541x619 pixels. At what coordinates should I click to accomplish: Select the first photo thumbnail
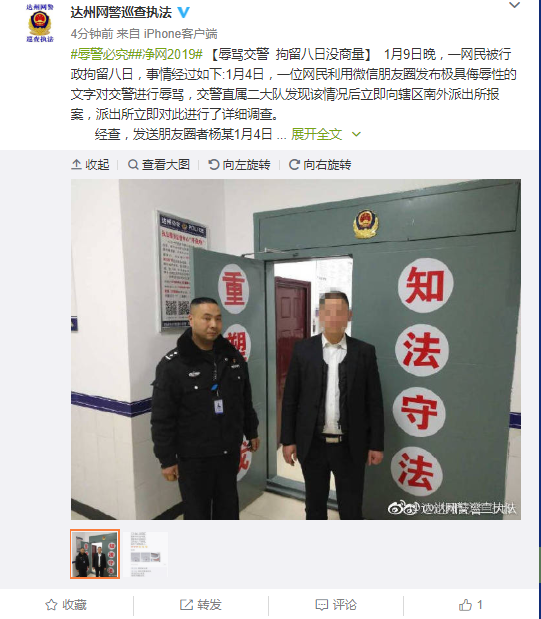pyautogui.click(x=95, y=554)
